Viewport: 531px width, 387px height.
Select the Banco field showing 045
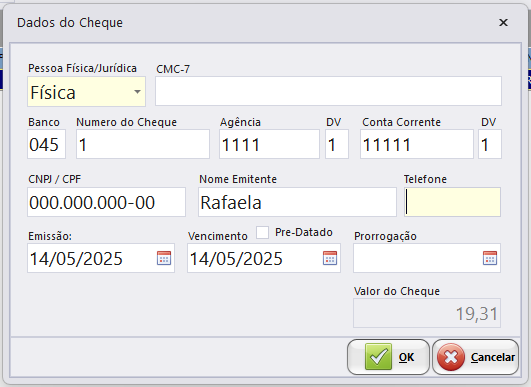[x=46, y=144]
